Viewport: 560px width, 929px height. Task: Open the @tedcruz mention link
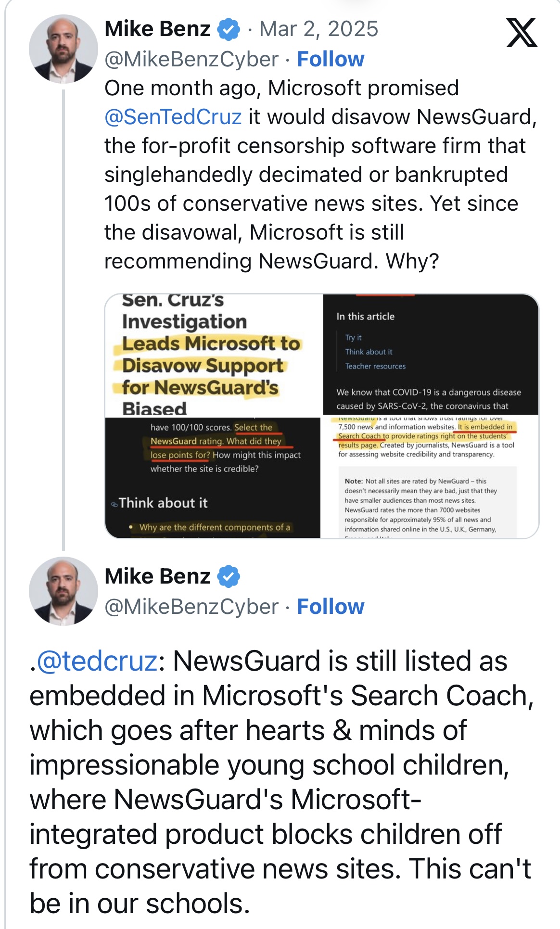coord(97,661)
